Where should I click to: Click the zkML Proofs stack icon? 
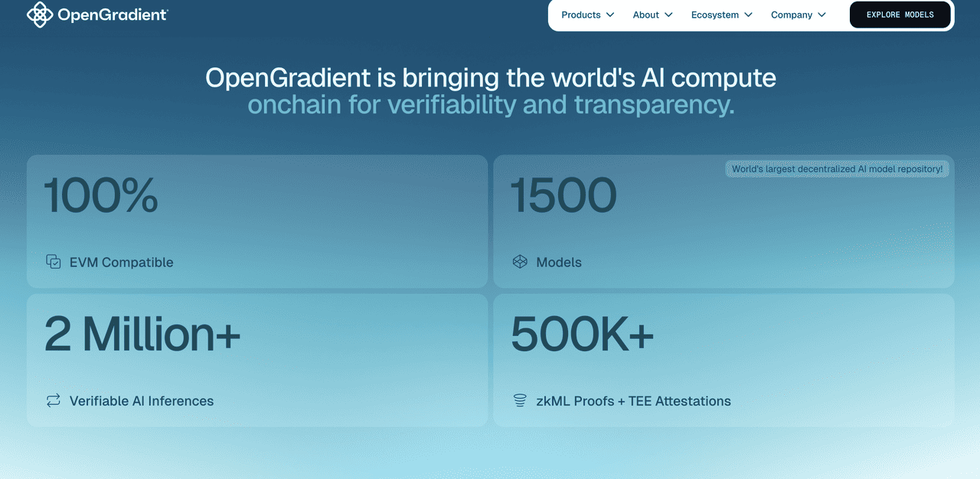tap(520, 400)
